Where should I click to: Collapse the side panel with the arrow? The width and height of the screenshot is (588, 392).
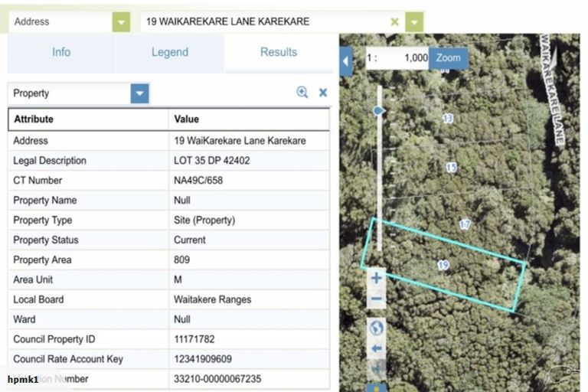tap(346, 61)
